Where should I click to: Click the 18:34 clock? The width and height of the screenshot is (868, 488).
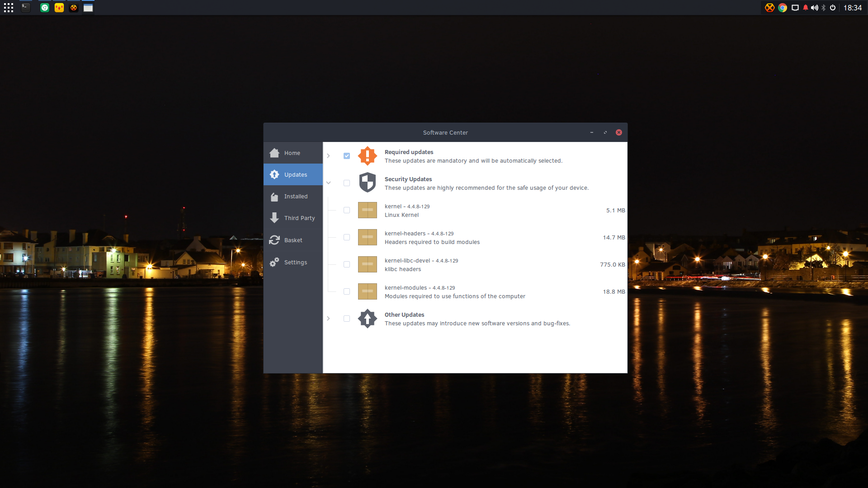pyautogui.click(x=853, y=8)
